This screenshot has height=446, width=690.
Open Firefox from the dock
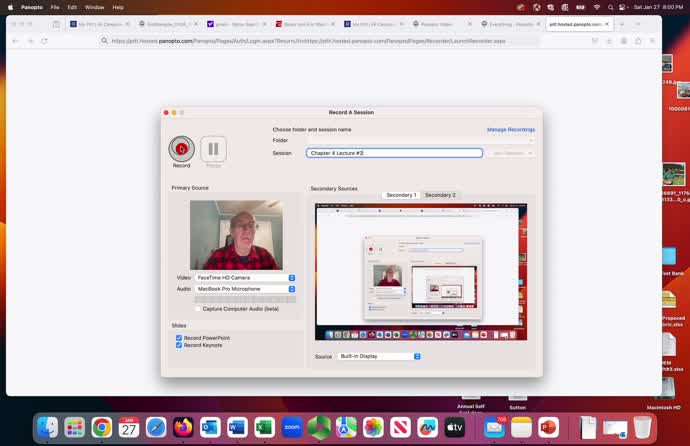[x=183, y=428]
